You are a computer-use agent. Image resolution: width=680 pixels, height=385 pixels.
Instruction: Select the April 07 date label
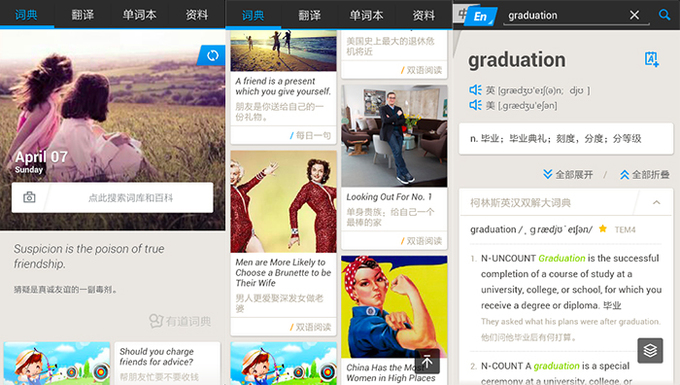tap(41, 157)
